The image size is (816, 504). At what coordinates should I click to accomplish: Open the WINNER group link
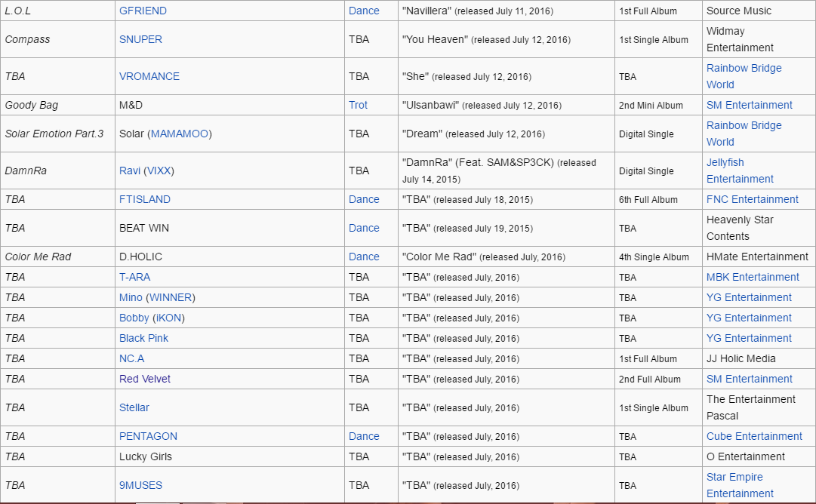(x=171, y=297)
